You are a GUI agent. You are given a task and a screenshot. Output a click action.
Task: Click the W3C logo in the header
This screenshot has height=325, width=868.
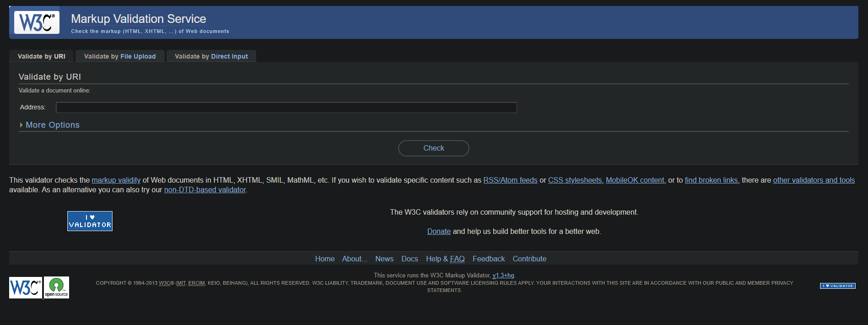(37, 22)
